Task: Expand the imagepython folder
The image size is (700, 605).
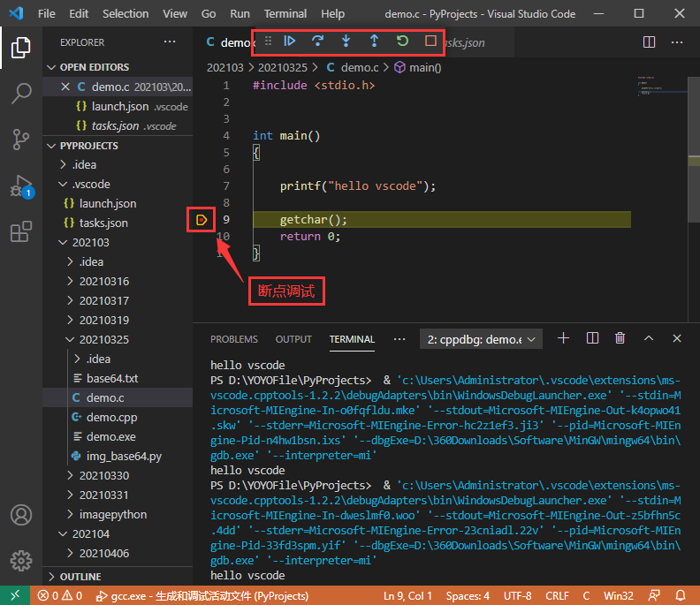Action: click(x=70, y=514)
